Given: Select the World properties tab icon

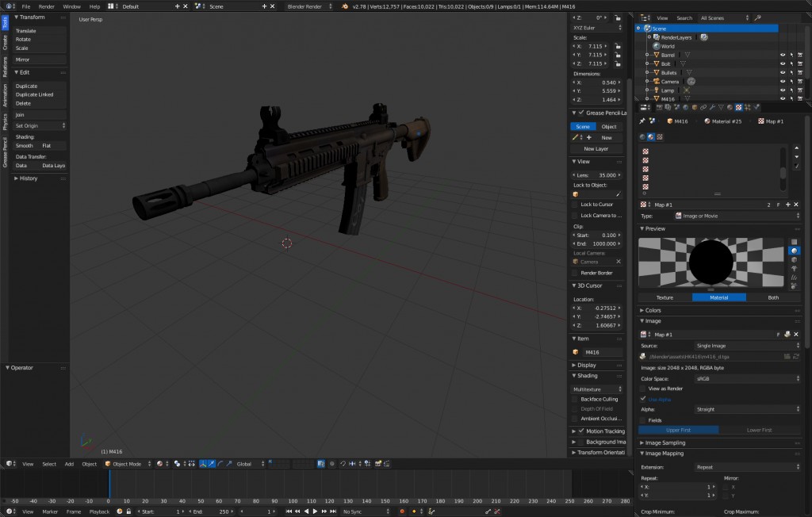Looking at the screenshot, I should click(x=686, y=107).
